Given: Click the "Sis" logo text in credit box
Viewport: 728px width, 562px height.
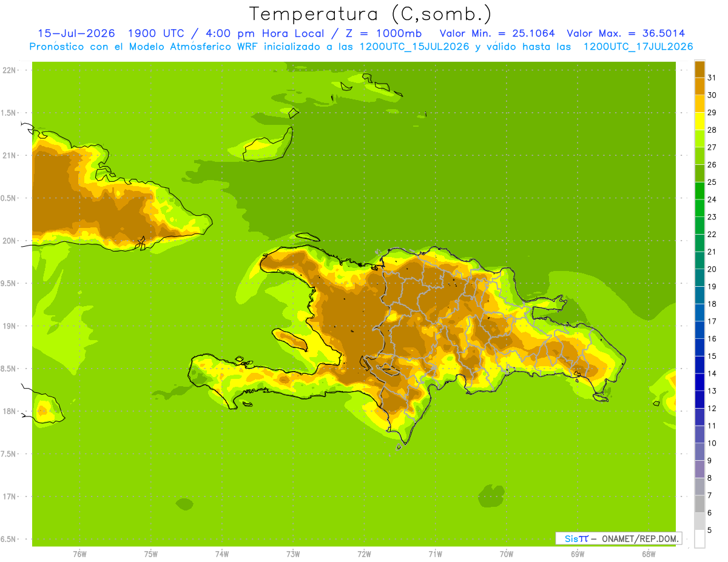Looking at the screenshot, I should (x=571, y=538).
